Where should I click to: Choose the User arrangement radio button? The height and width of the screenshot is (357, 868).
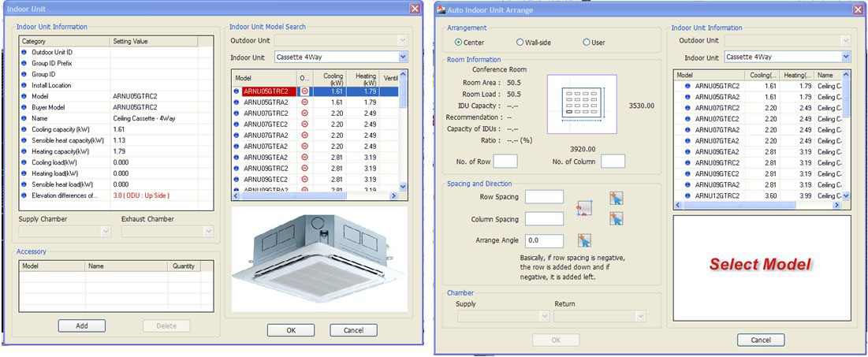pyautogui.click(x=587, y=42)
